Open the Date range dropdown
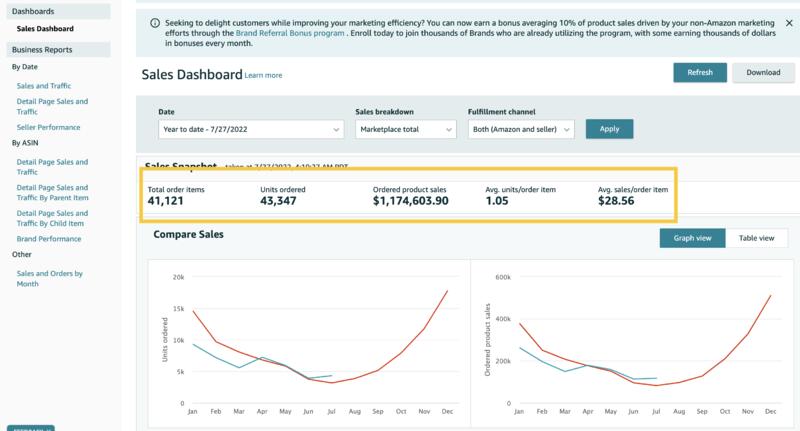The width and height of the screenshot is (800, 431). (x=251, y=130)
